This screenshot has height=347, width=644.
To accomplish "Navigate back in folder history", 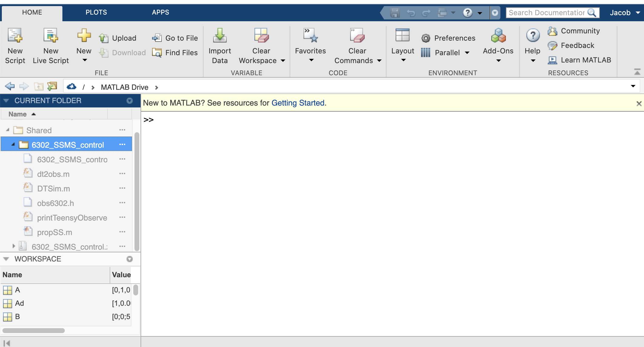I will click(x=10, y=86).
